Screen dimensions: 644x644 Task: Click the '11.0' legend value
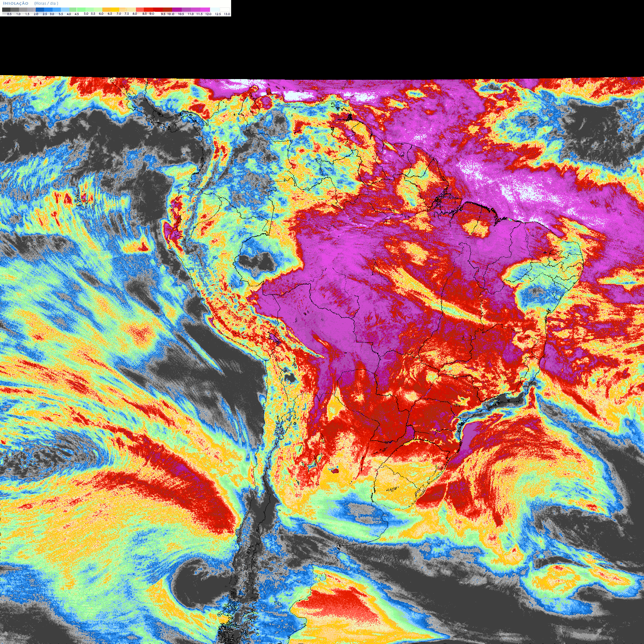(191, 14)
